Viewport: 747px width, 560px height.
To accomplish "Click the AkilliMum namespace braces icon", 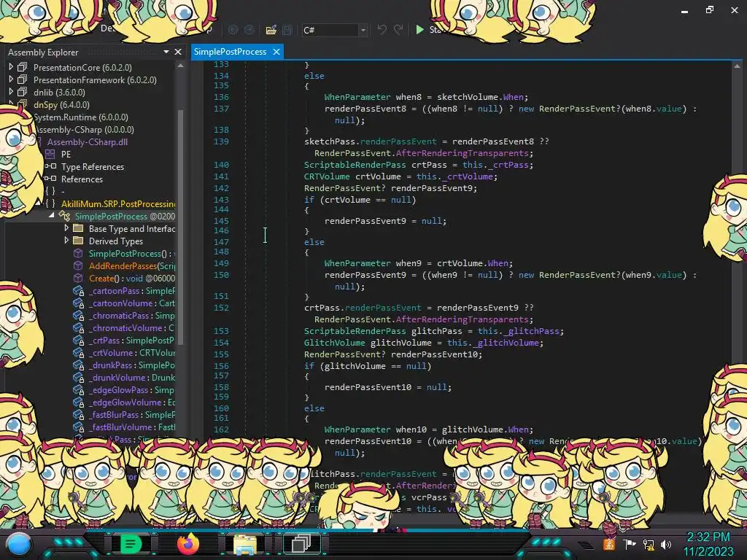I will (x=50, y=203).
